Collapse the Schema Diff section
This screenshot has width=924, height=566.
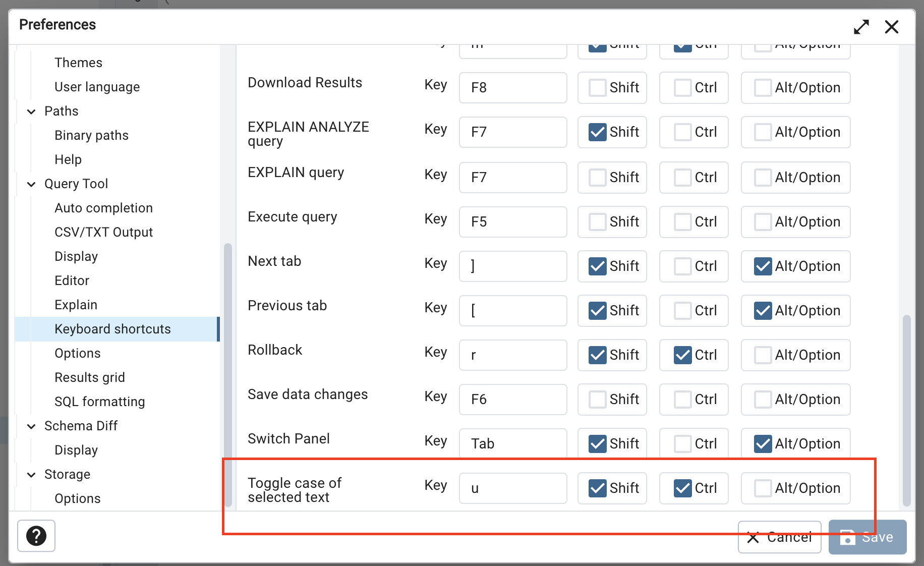click(x=31, y=426)
